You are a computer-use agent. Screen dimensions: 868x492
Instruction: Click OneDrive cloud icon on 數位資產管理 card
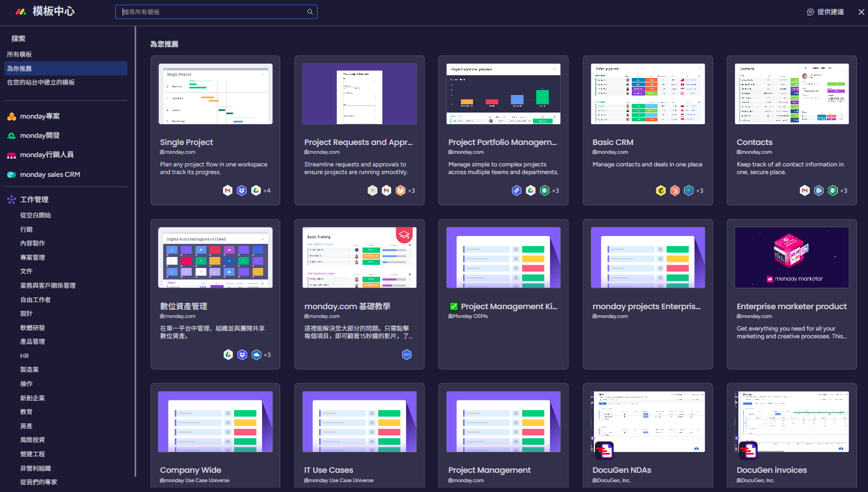pyautogui.click(x=257, y=355)
